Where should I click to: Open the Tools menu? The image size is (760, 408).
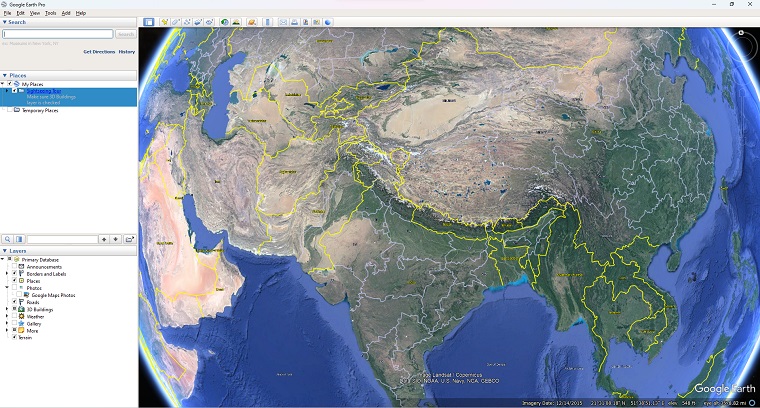(x=50, y=13)
